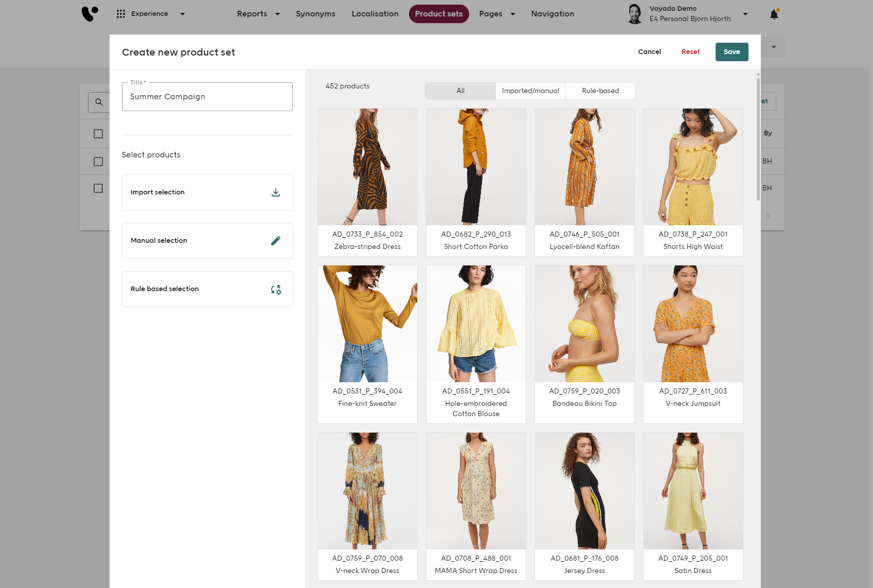Go to the Synonyms menu item
The image size is (873, 588).
(315, 14)
